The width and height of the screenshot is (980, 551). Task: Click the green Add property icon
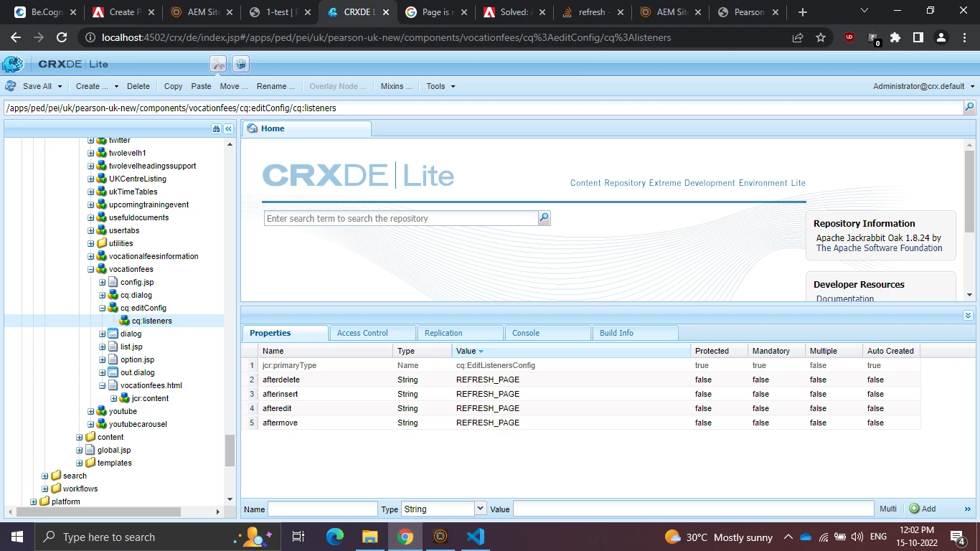point(914,509)
